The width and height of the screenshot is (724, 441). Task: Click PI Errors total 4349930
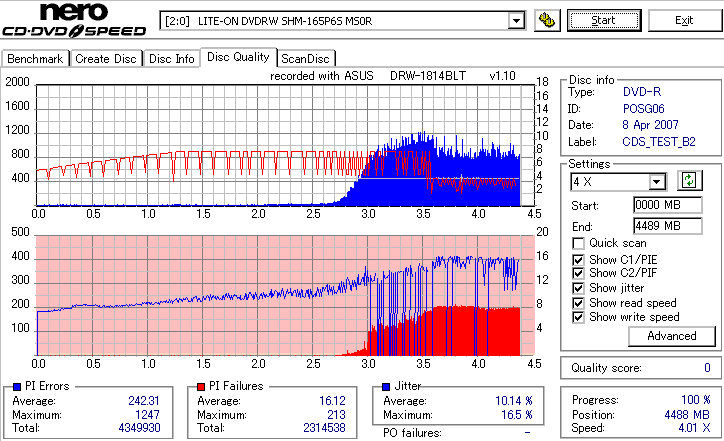pos(139,428)
